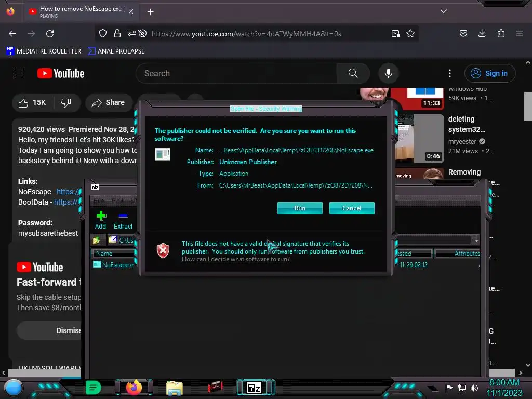
Task: Click Run in the Security Warning dialog
Action: pos(300,208)
